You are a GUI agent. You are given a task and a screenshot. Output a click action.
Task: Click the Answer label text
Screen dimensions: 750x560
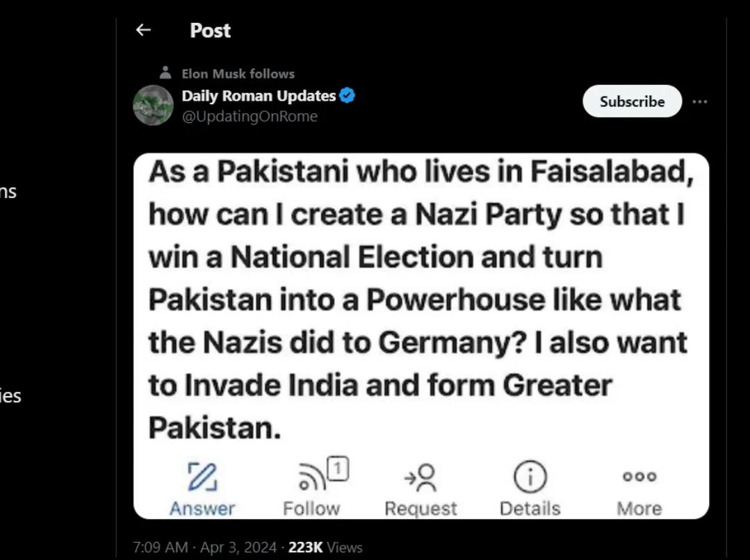pyautogui.click(x=202, y=509)
